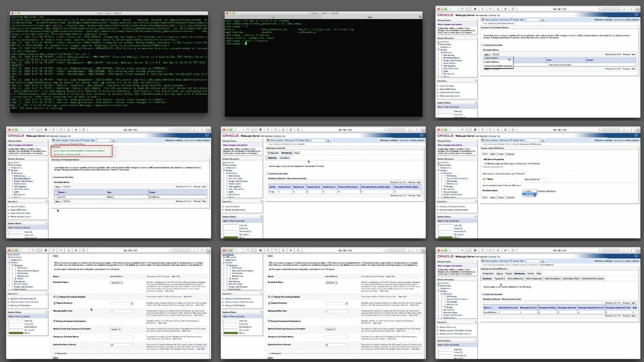644x362 pixels.
Task: Click Home icon in Settings for demoJMSServer window
Action: pos(484,261)
